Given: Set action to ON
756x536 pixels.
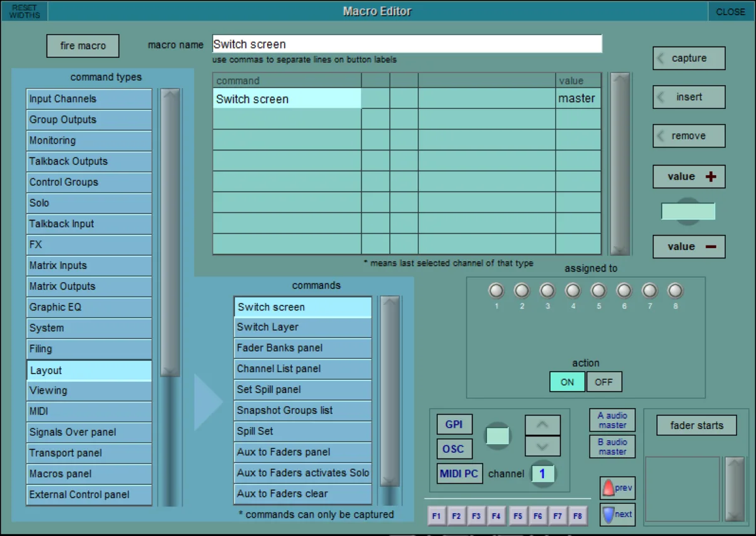Looking at the screenshot, I should coord(567,382).
